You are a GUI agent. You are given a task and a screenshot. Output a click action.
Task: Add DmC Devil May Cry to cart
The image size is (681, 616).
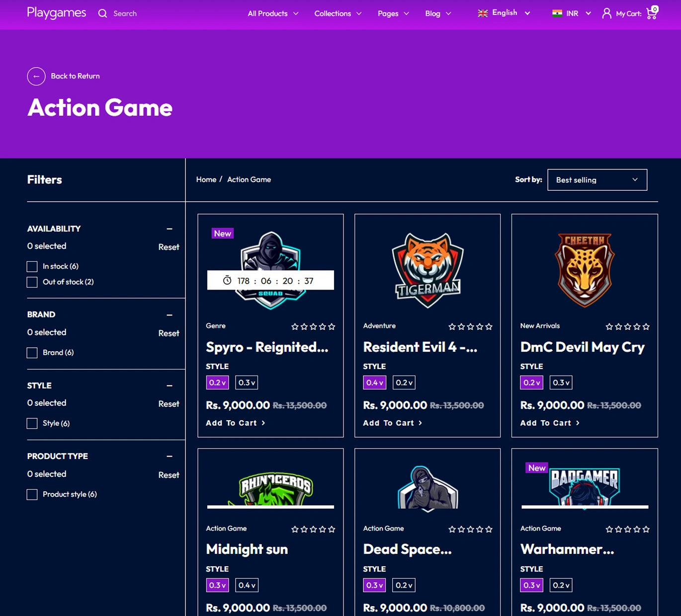tap(550, 423)
